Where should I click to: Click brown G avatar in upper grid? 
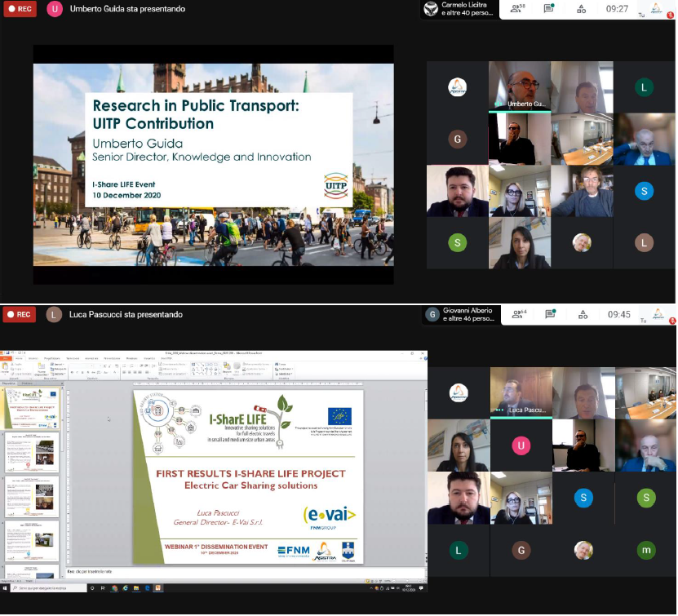point(458,140)
